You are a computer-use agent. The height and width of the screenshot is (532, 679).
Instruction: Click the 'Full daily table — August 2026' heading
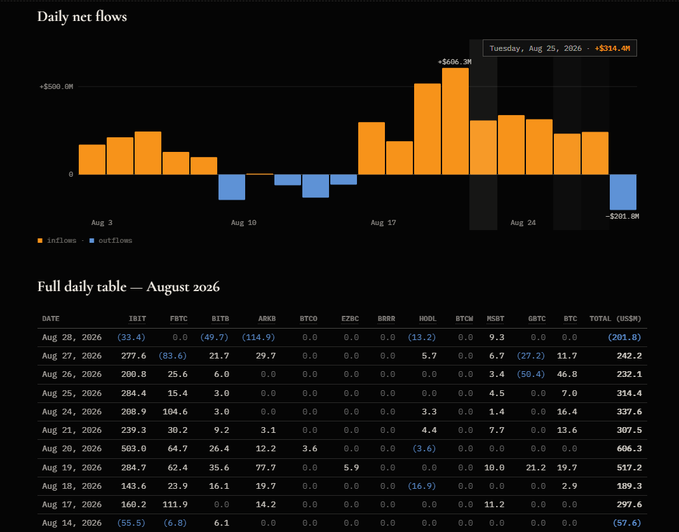[129, 287]
